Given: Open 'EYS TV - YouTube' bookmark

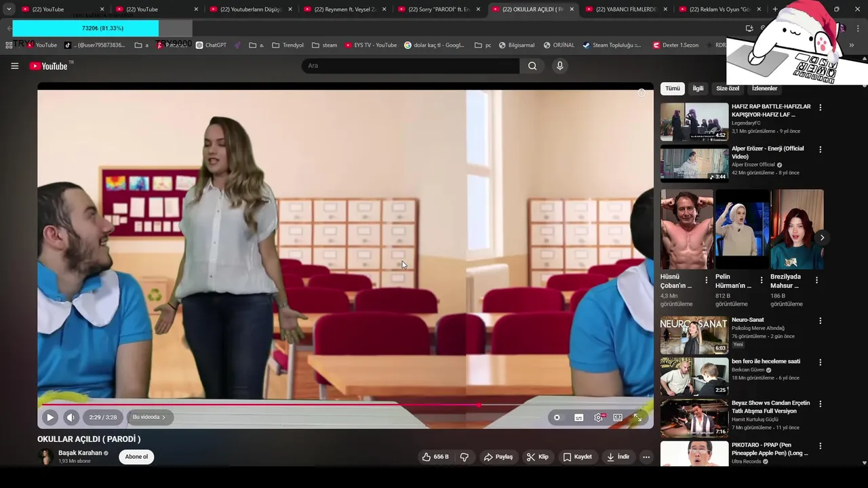Looking at the screenshot, I should [370, 45].
